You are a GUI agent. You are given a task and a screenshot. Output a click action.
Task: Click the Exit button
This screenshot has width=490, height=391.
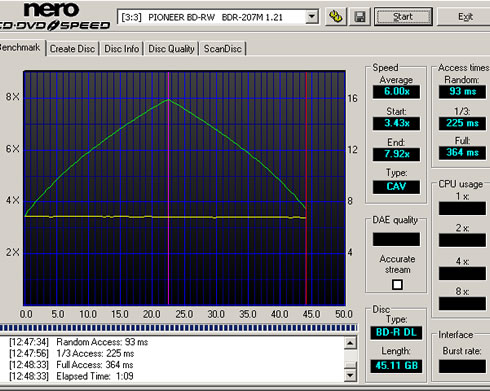[465, 17]
